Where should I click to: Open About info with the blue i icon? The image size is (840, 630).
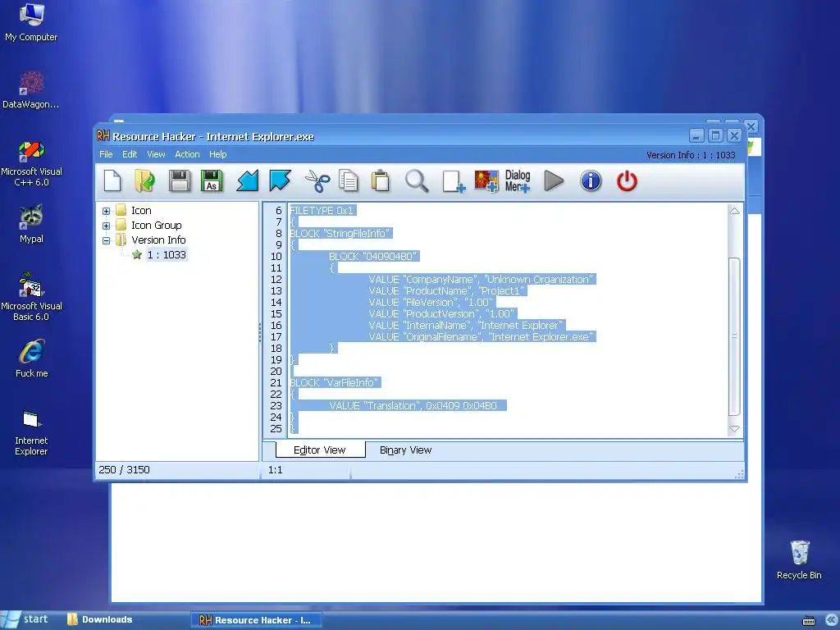coord(591,180)
